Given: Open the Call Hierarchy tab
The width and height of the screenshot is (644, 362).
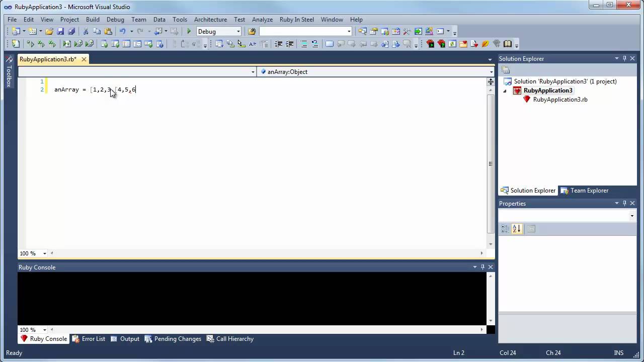Looking at the screenshot, I should coord(230,339).
